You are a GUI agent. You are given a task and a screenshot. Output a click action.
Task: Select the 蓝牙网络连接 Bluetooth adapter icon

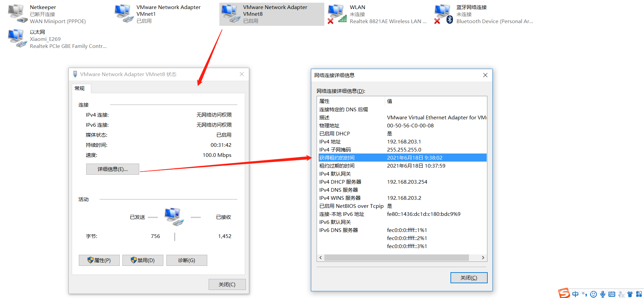[444, 14]
